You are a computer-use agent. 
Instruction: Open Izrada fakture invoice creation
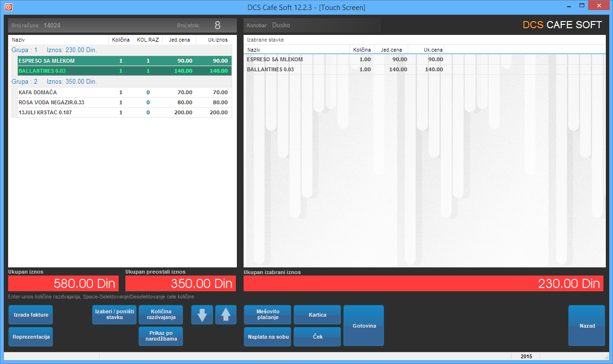tap(31, 315)
